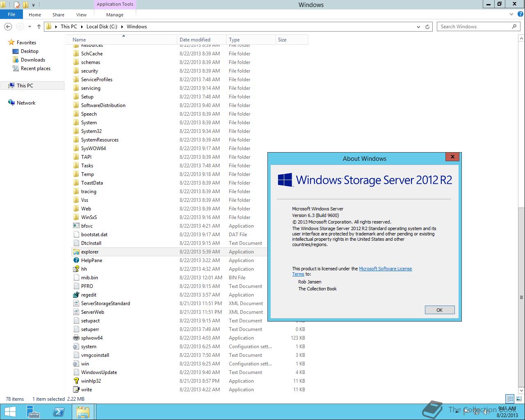Click the search magnifier icon
Screen dimensions: 525x420
pos(514,27)
